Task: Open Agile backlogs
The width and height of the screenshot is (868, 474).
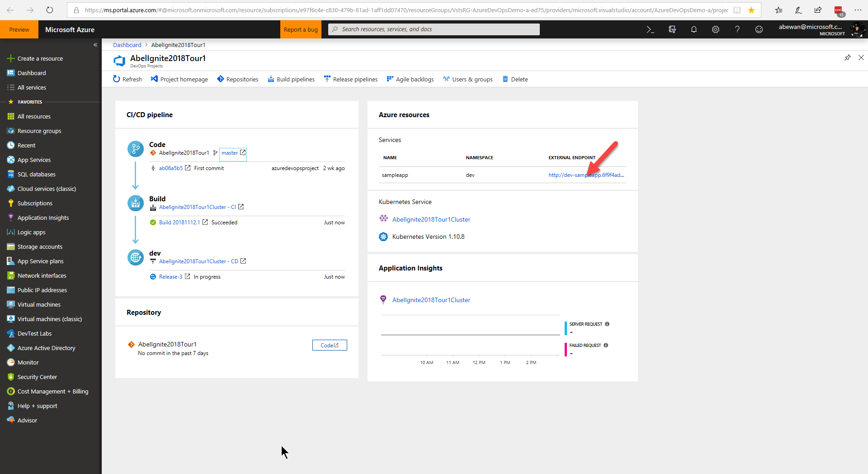Action: (410, 79)
